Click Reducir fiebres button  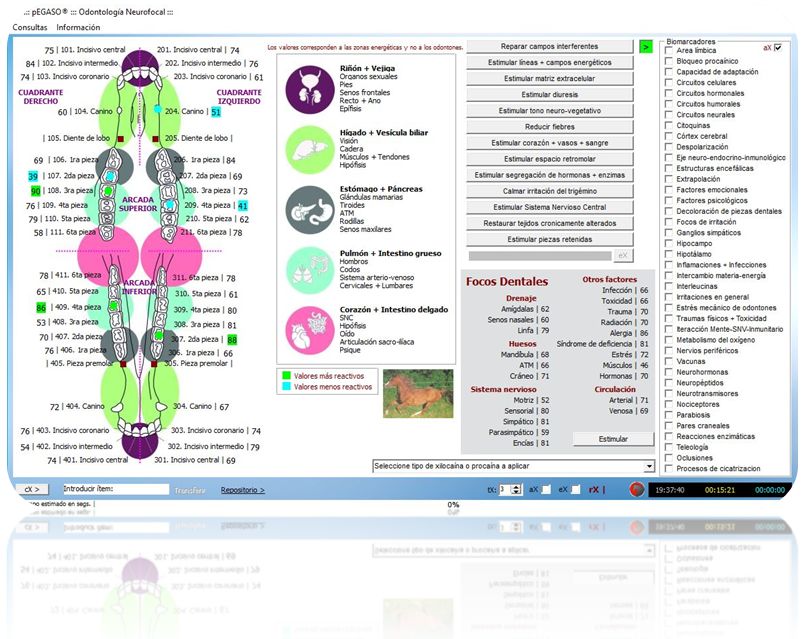[x=550, y=127]
